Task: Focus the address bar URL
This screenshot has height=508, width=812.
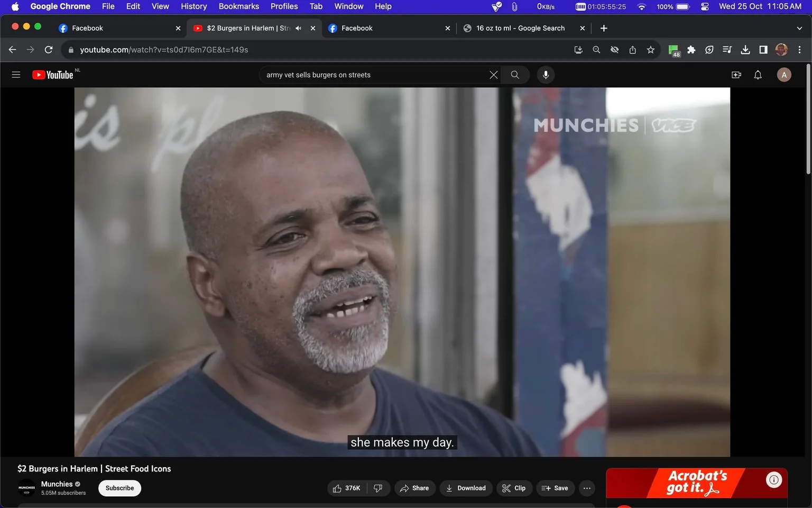Action: pos(164,50)
